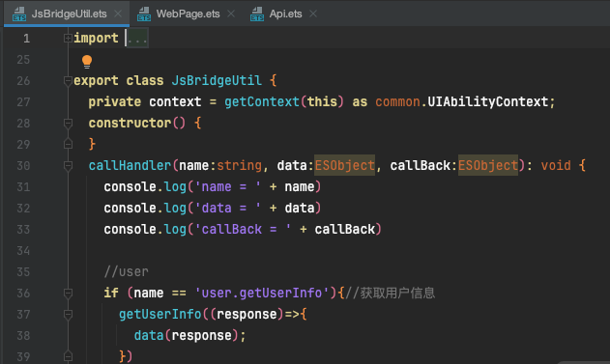Image resolution: width=610 pixels, height=364 pixels.
Task: Close the JsBridgeUtil.ets tab
Action: (x=118, y=14)
